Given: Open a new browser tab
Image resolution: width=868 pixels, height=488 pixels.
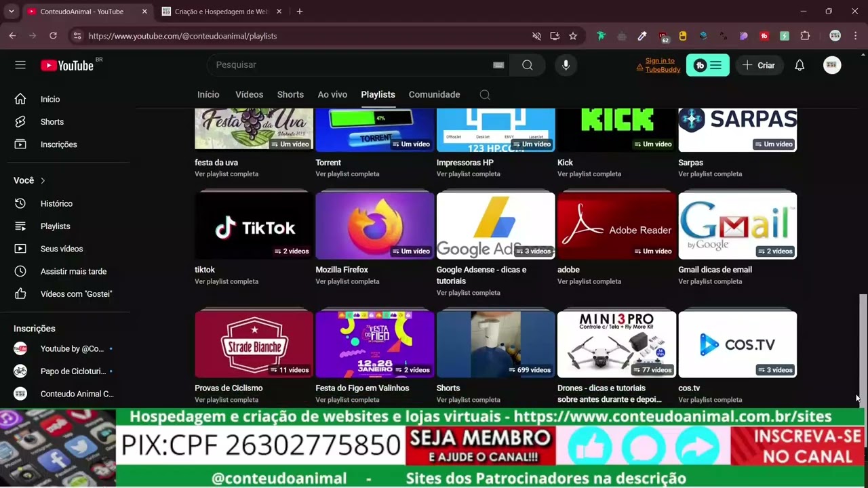Looking at the screenshot, I should (300, 12).
